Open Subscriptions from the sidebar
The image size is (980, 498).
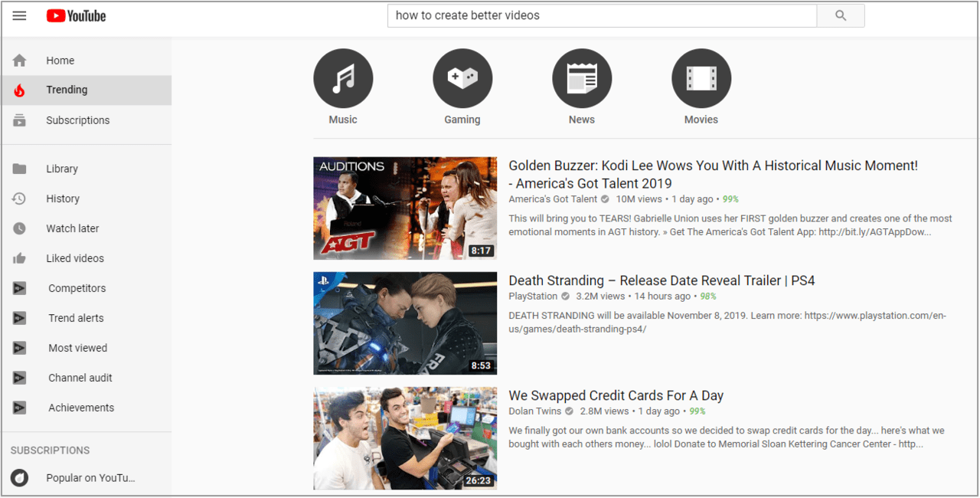coord(87,120)
